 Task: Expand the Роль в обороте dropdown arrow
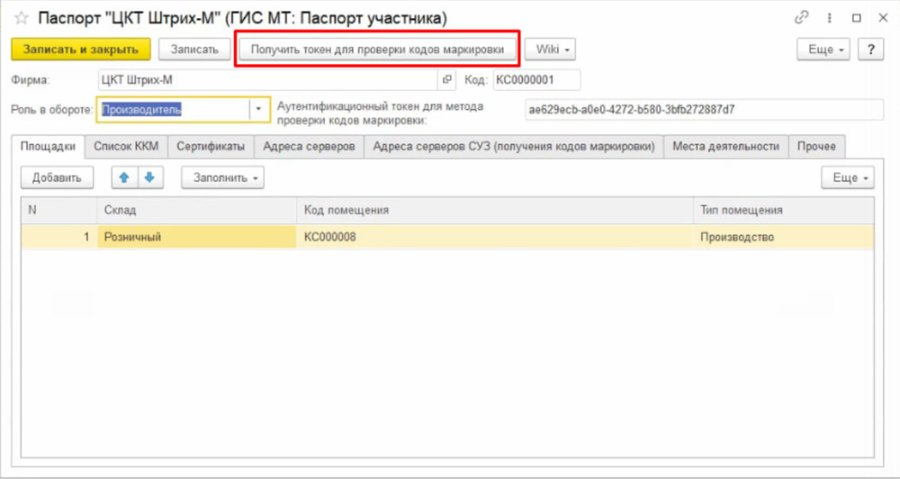pyautogui.click(x=259, y=109)
